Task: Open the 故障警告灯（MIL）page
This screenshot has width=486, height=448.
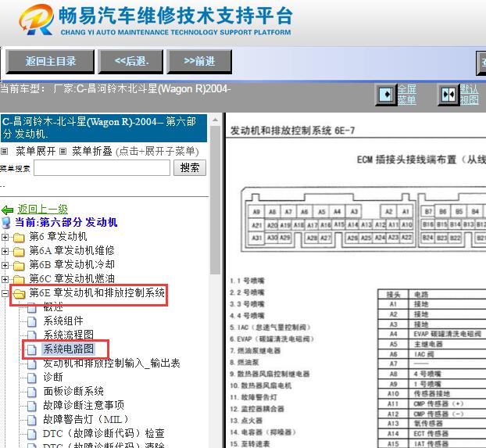Action: coord(86,419)
